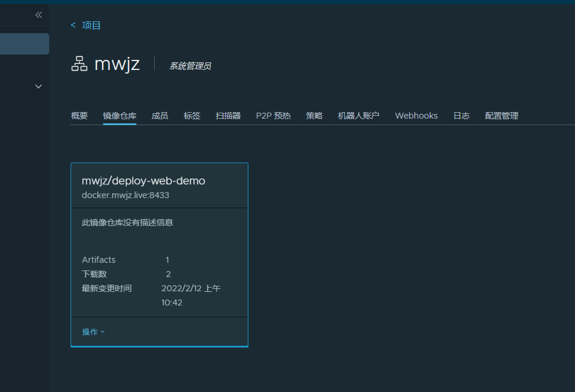Switch to the 标签 tab

192,116
